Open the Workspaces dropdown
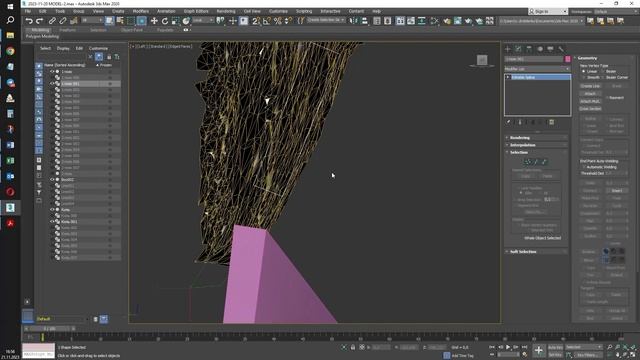The width and height of the screenshot is (640, 360). pos(616,11)
